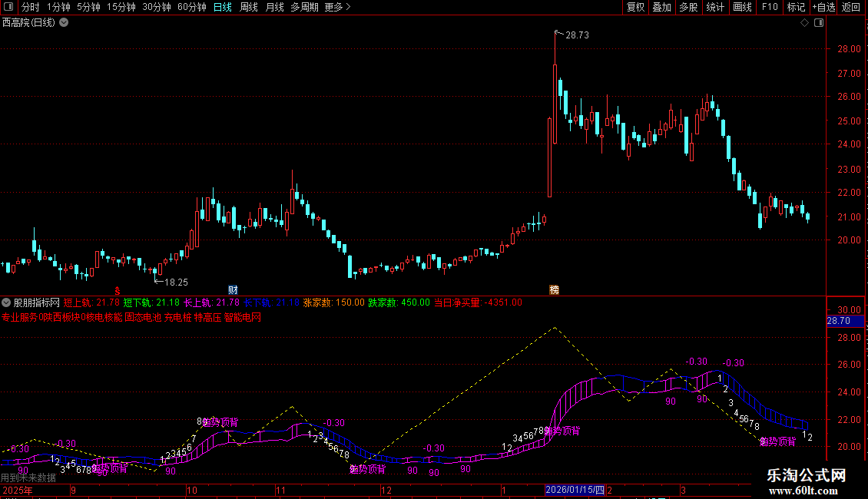Select the 分时 intraday tab
Screen dimensions: 868x499
coord(31,7)
